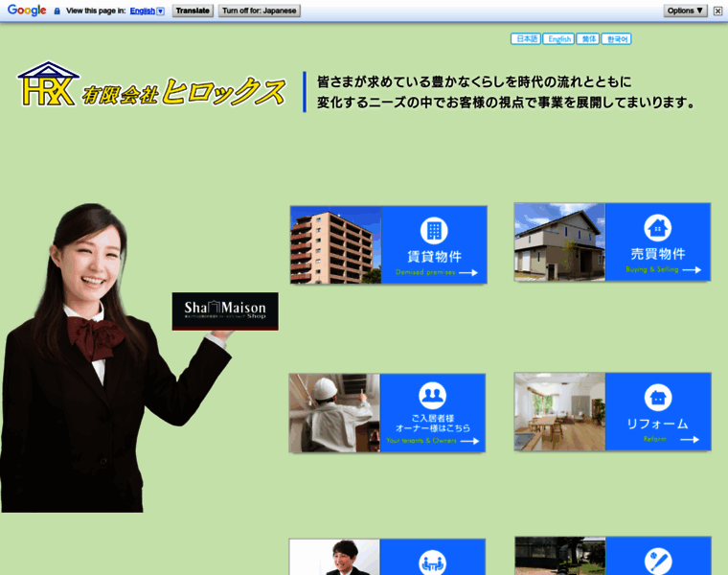Screen dimensions: 728x575
Task: Close the Google translate bar
Action: (717, 11)
